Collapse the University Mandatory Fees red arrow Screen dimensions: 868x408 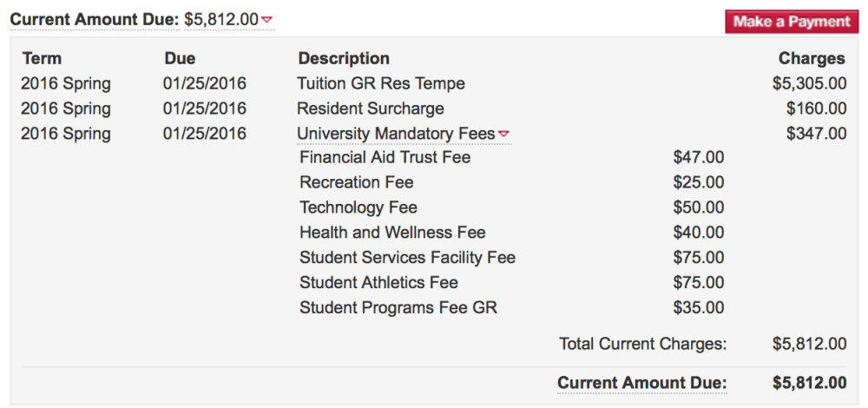click(x=504, y=134)
